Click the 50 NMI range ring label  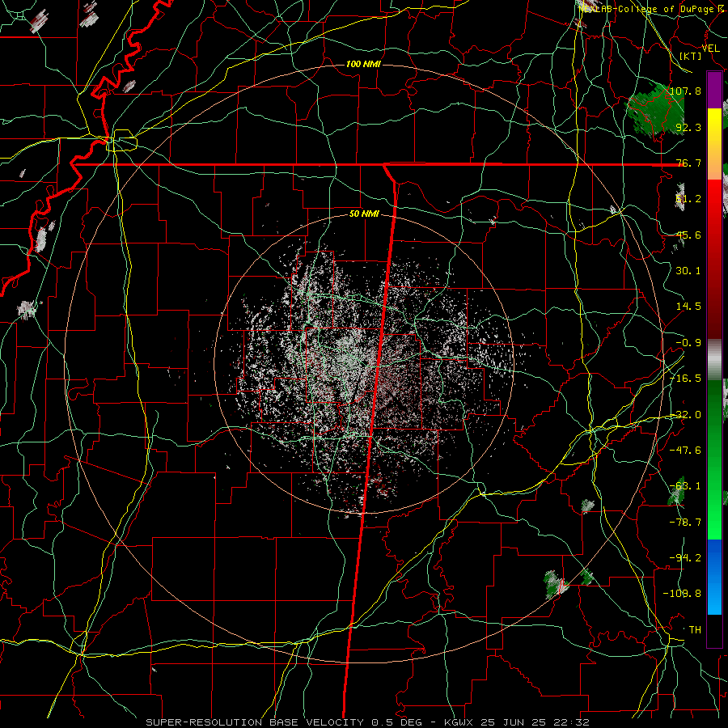pyautogui.click(x=364, y=214)
